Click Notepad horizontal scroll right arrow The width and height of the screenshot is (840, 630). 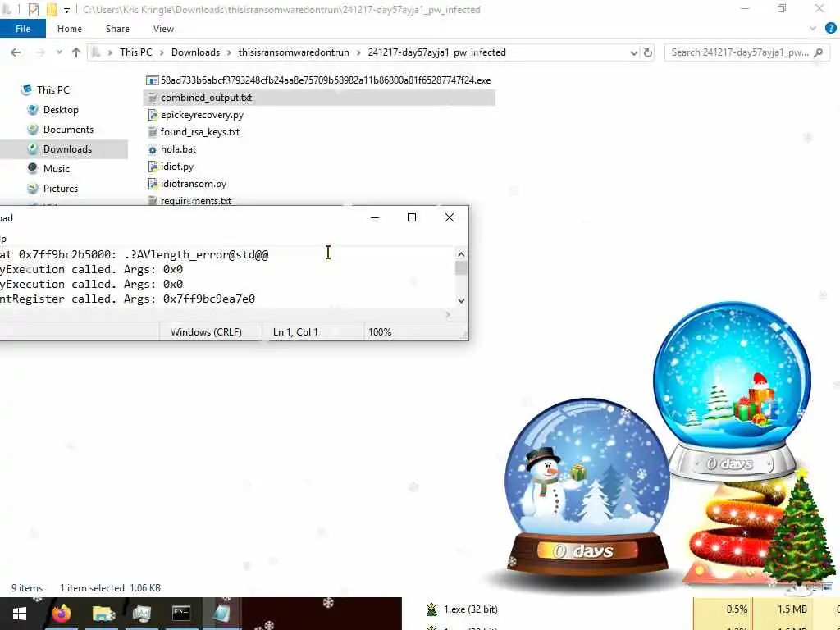449,314
